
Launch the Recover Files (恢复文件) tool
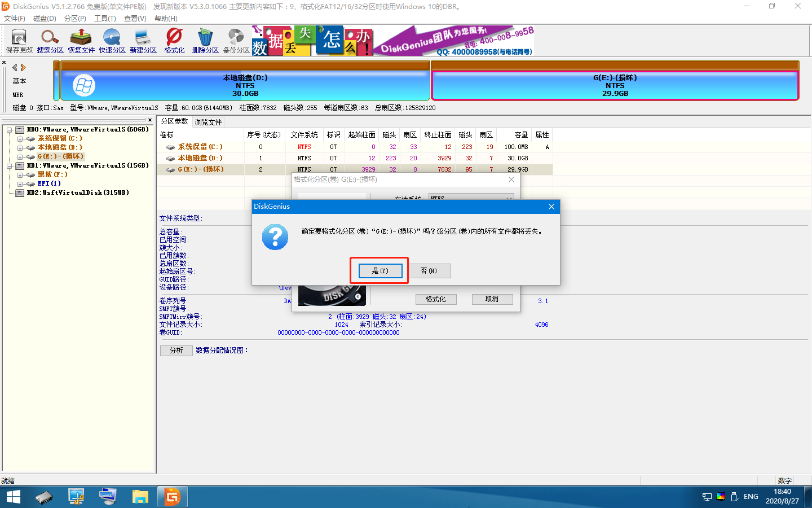81,41
